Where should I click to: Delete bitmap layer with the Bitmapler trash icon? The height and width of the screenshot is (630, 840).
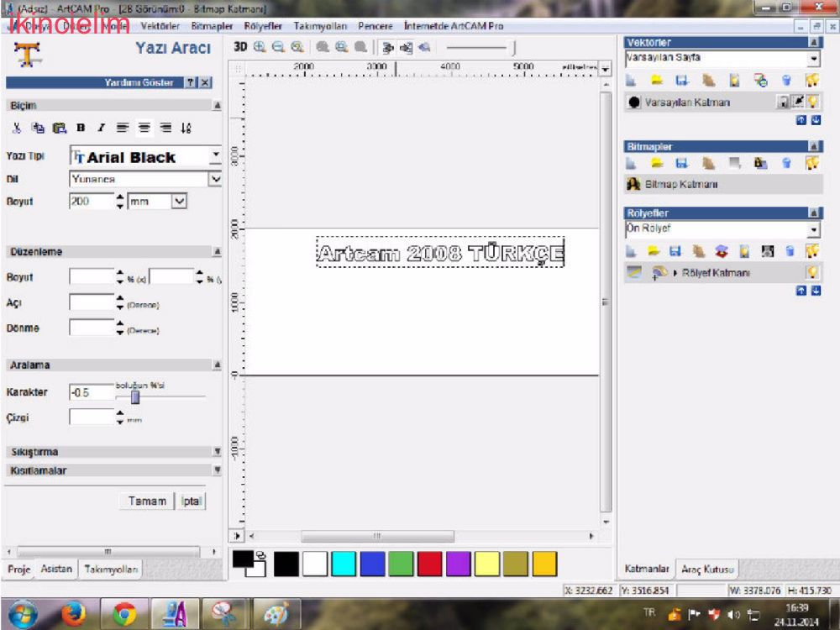786,164
